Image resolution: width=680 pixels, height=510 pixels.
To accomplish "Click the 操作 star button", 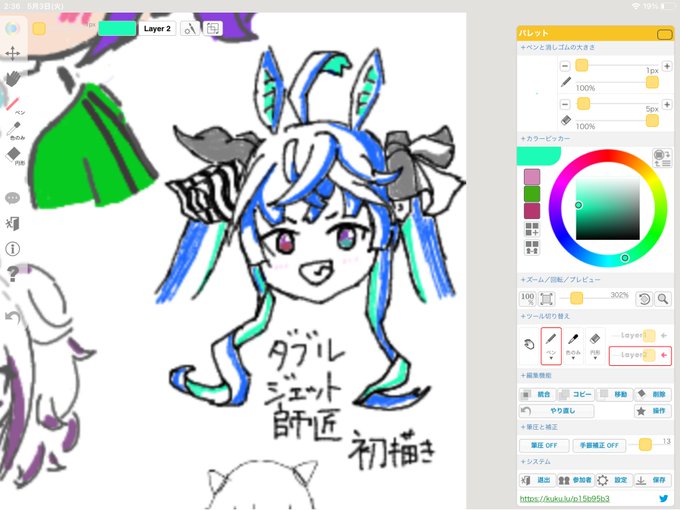I will pos(652,411).
